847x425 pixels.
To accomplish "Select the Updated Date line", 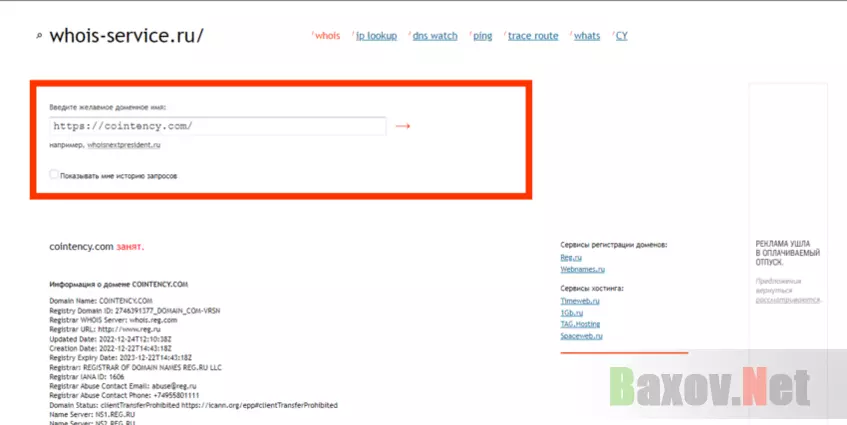I will (110, 339).
